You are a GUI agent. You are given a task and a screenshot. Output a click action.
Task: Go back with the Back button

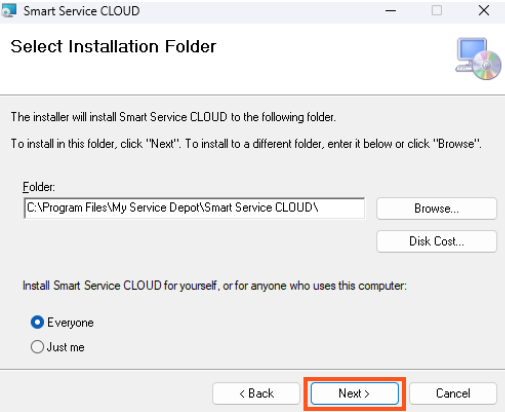(x=256, y=393)
